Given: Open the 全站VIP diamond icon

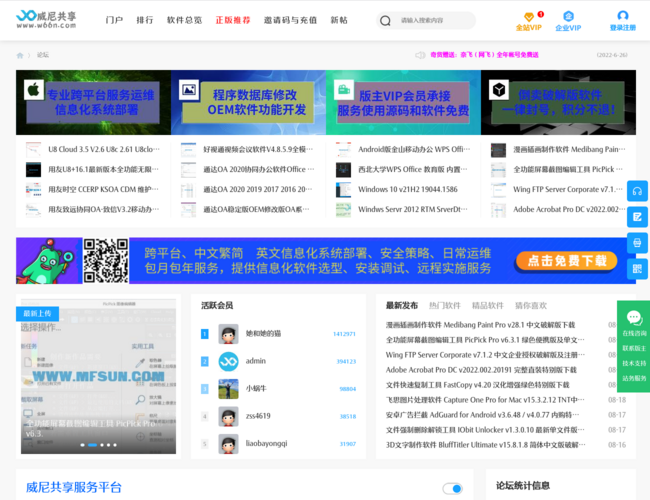Looking at the screenshot, I should point(529,17).
